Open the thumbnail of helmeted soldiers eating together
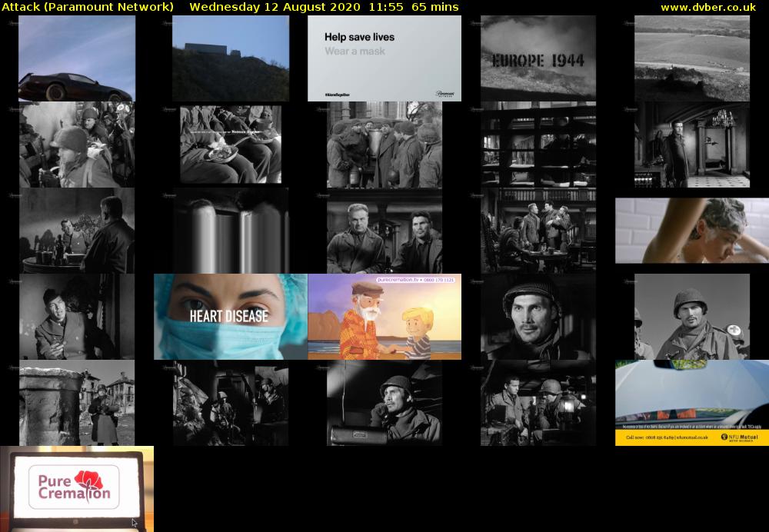The height and width of the screenshot is (532, 769). 77,145
